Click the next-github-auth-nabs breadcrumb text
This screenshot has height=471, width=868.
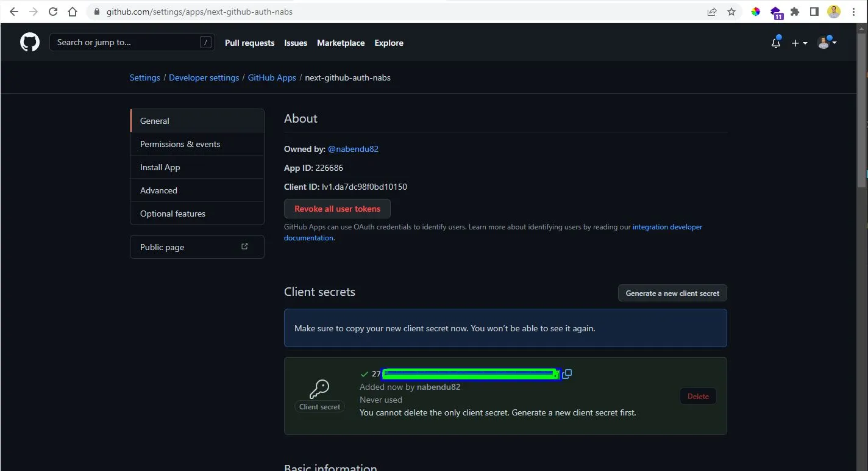click(347, 77)
